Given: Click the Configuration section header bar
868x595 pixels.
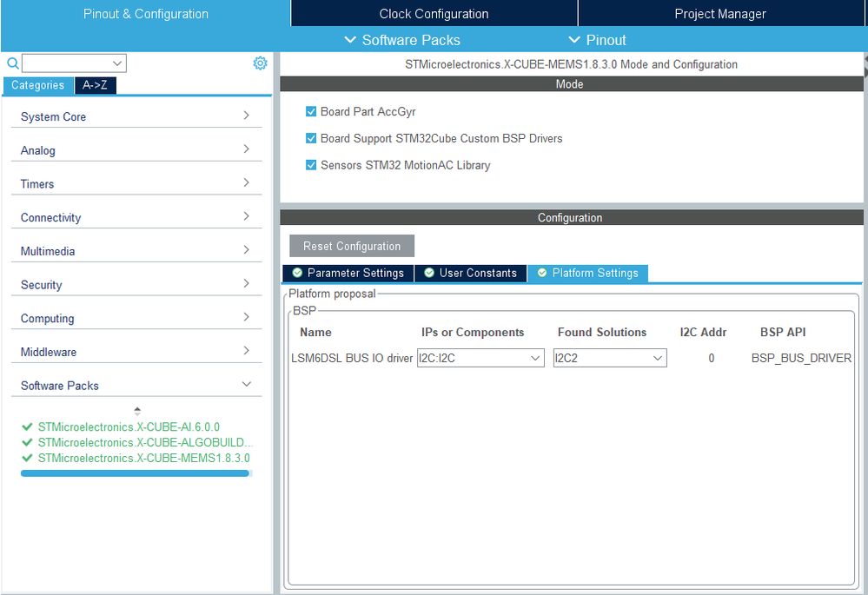Looking at the screenshot, I should tap(572, 217).
